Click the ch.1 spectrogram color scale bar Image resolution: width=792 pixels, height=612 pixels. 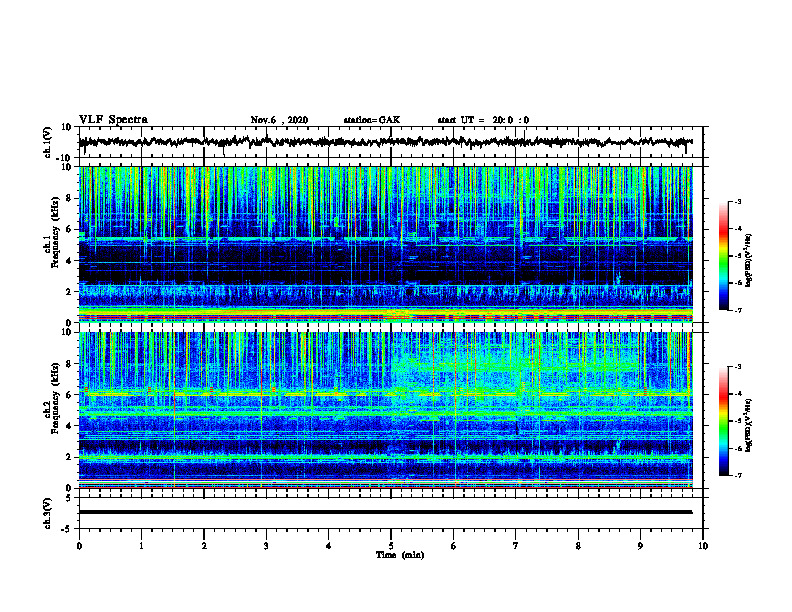click(724, 256)
